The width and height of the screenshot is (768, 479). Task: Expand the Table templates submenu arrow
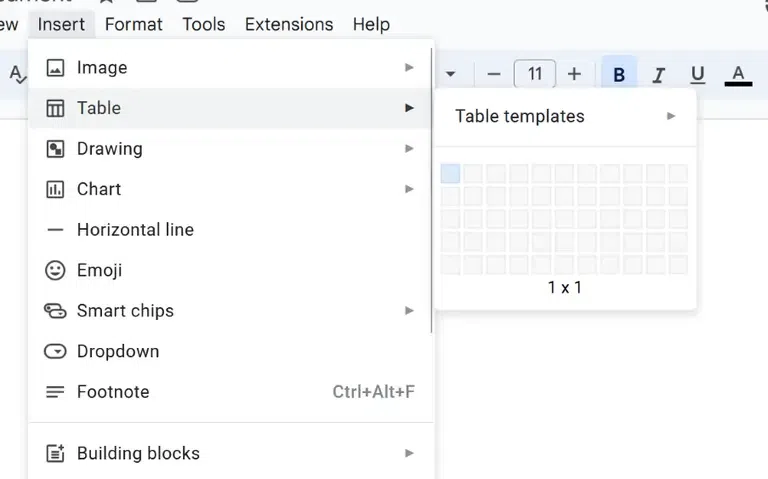[x=671, y=116]
